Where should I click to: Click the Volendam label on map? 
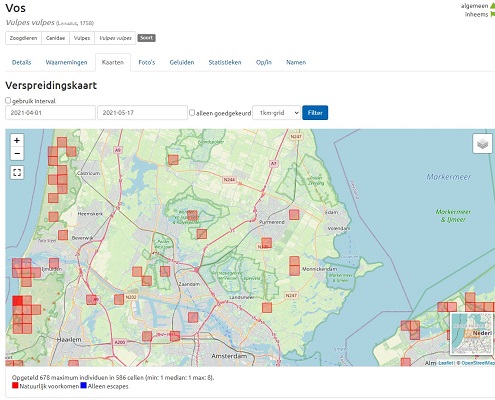click(339, 229)
